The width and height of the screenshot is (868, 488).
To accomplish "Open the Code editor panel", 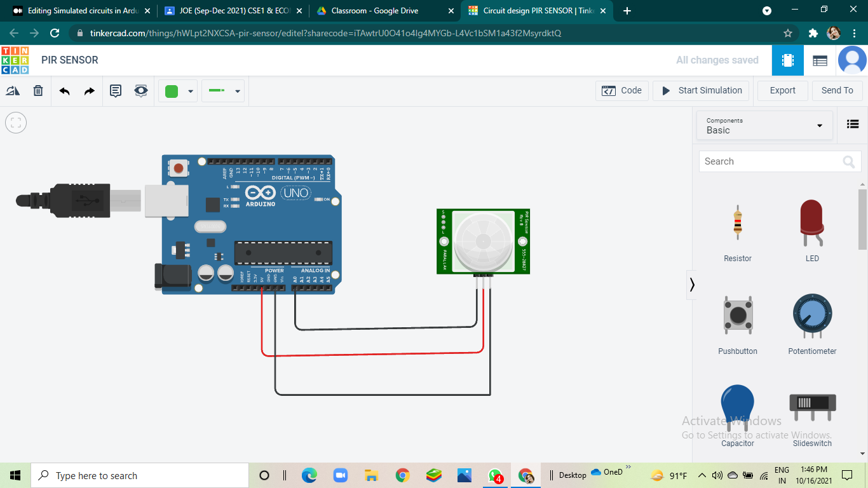I will tap(621, 90).
